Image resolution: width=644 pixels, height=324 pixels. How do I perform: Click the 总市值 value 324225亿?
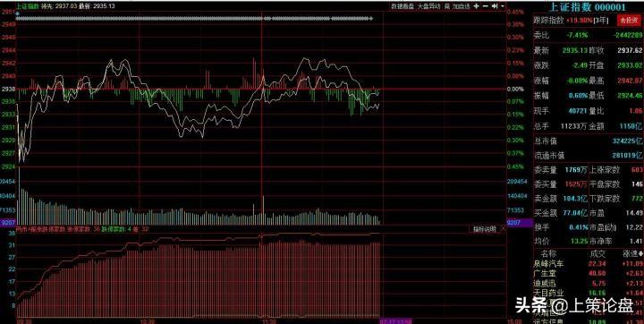[628, 141]
